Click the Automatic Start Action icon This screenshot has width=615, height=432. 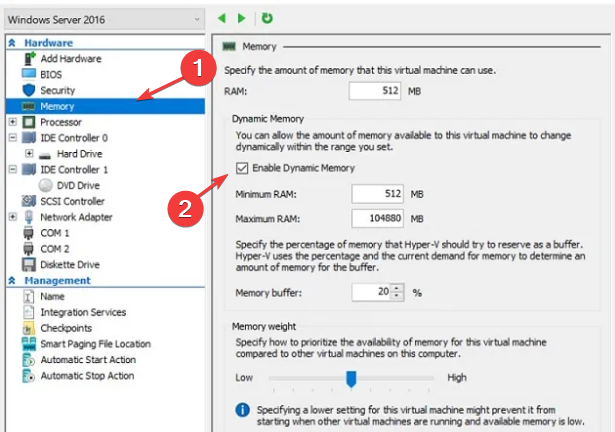tap(29, 360)
